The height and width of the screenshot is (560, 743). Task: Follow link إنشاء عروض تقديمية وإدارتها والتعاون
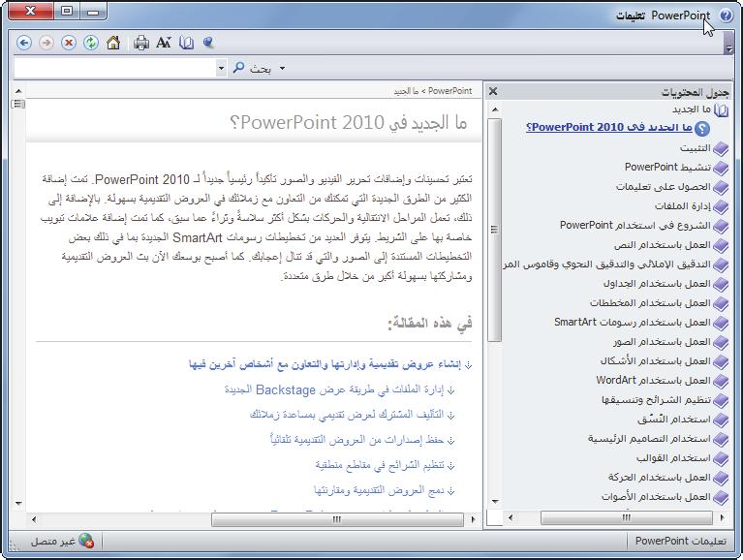pos(325,364)
